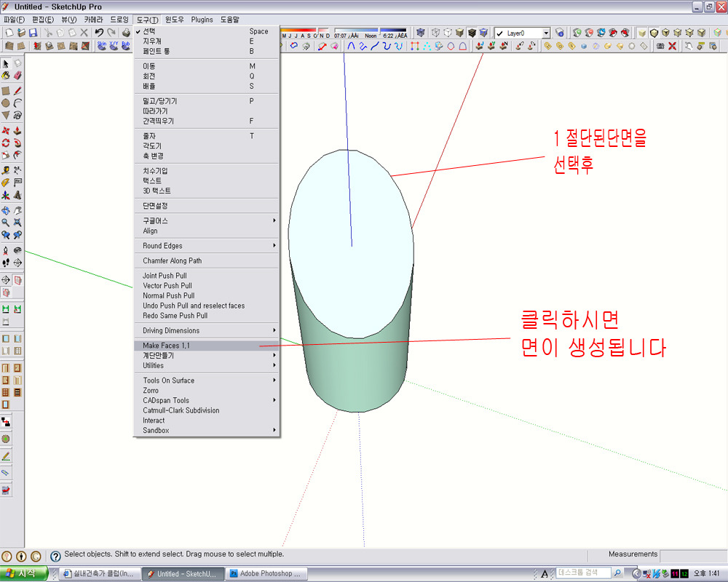Click the 시작 Start button
728x582 pixels.
coord(24,573)
